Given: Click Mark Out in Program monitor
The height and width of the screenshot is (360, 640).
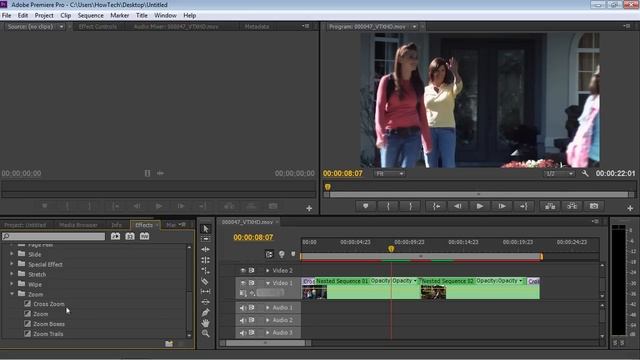Looking at the screenshot, I should (x=410, y=206).
